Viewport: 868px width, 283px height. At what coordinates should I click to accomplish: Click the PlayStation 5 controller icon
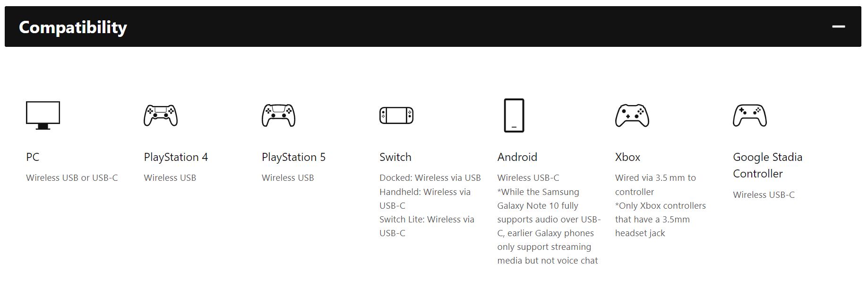278,115
